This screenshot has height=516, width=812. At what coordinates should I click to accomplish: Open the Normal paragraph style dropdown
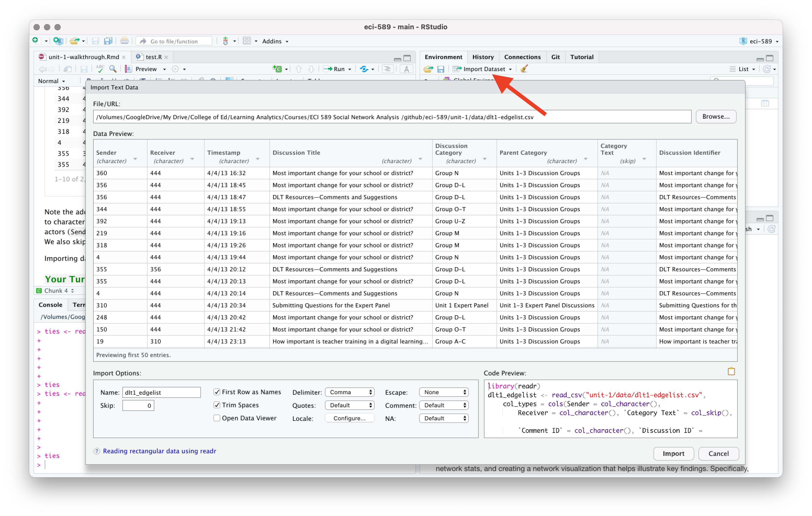pos(52,81)
